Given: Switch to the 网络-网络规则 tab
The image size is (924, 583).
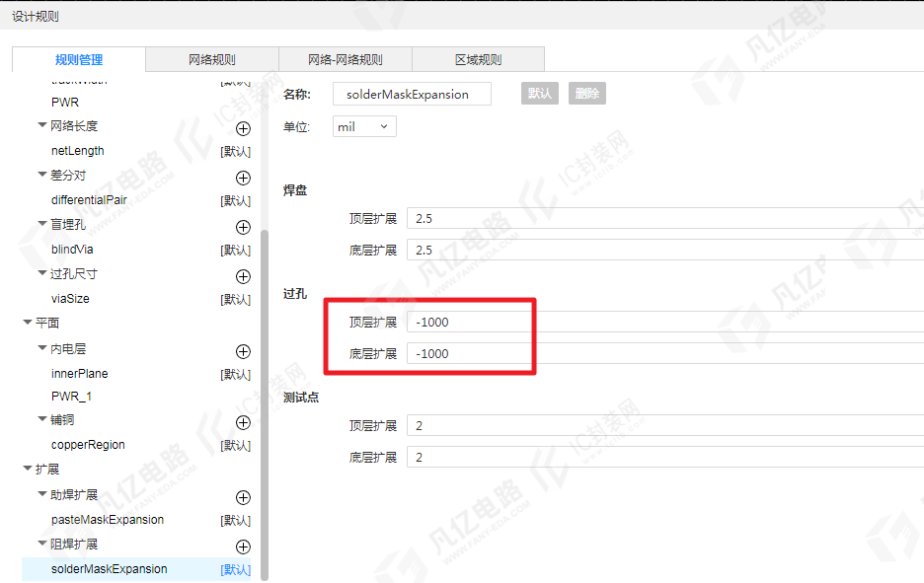Looking at the screenshot, I should coord(346,59).
